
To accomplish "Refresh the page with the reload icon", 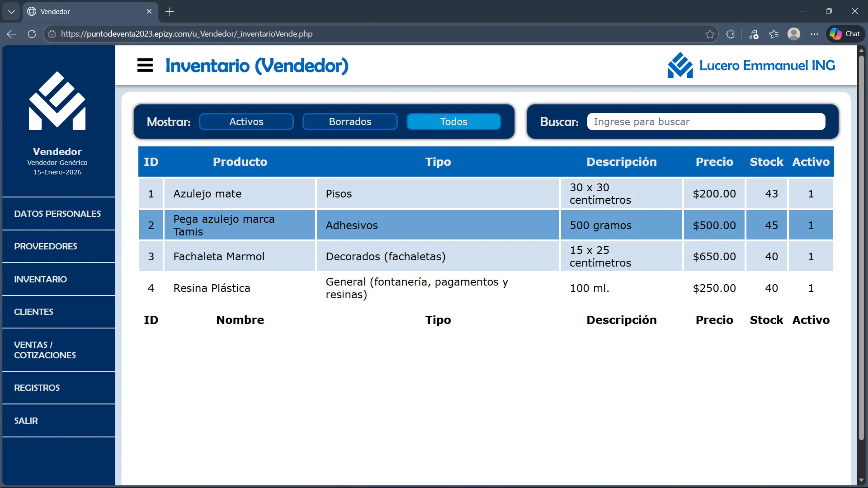I will click(32, 34).
